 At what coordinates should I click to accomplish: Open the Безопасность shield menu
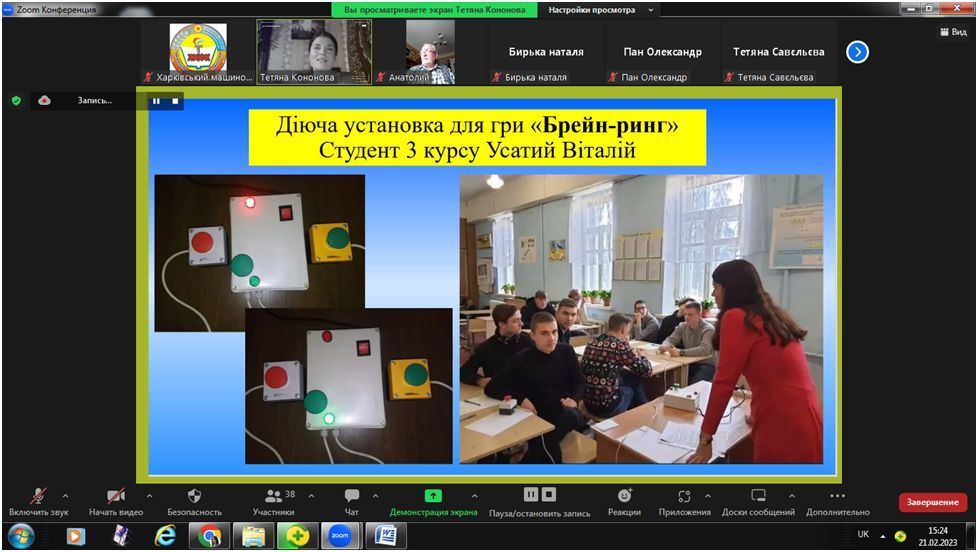tap(194, 502)
